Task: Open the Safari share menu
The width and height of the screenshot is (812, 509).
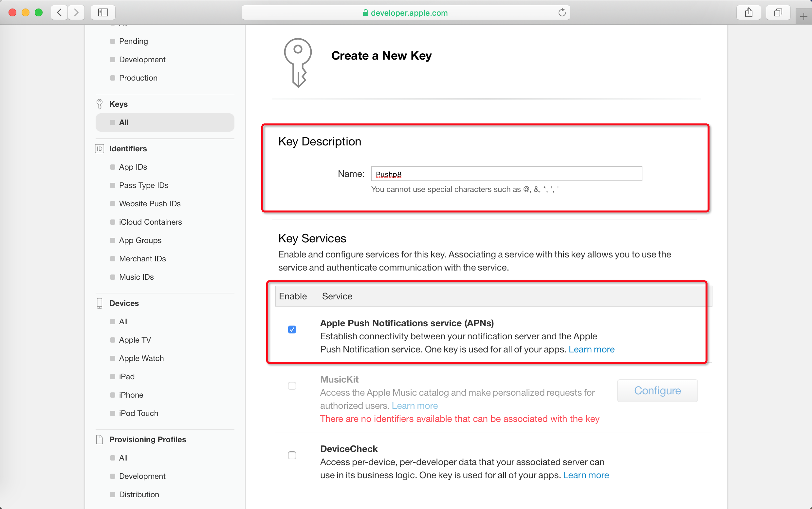Action: pyautogui.click(x=748, y=13)
